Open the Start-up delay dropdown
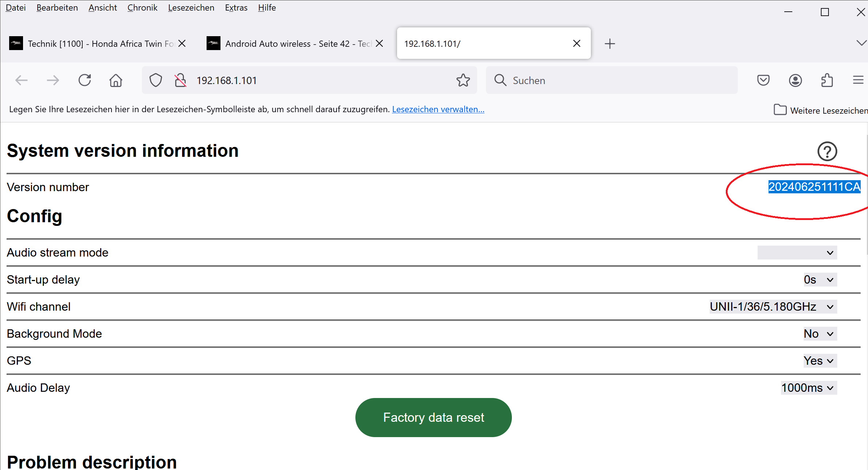The image size is (868, 470). [819, 280]
